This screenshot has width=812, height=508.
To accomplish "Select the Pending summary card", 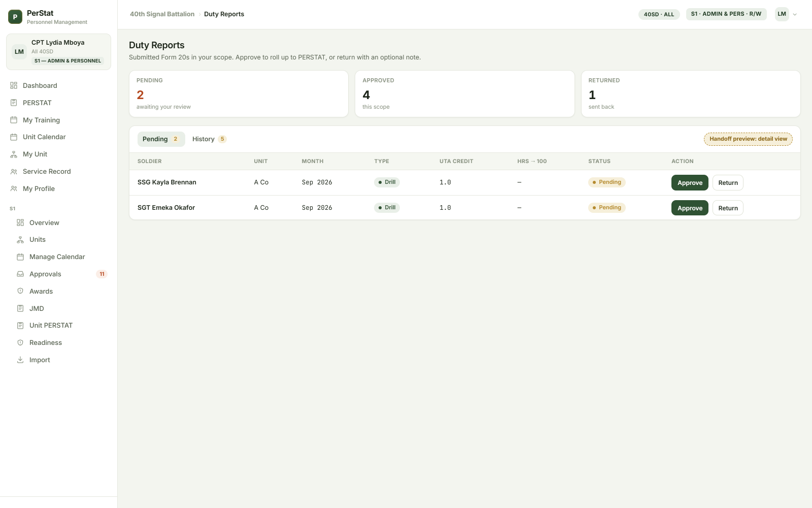I will [x=239, y=94].
